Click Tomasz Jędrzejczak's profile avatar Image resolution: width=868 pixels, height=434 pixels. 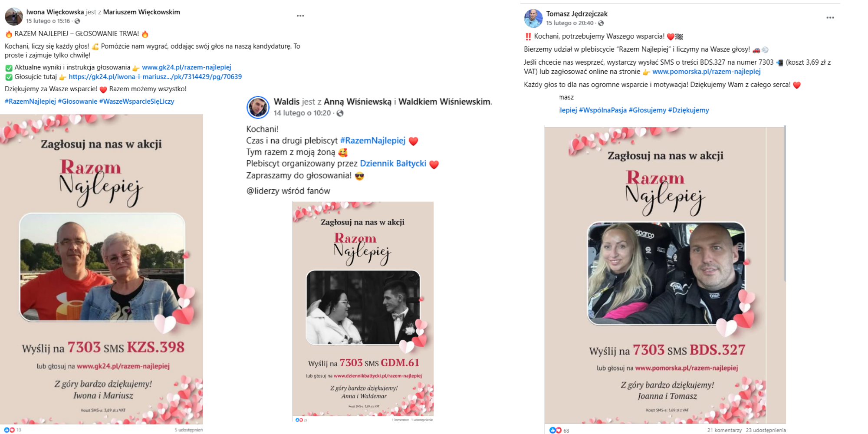click(x=533, y=18)
